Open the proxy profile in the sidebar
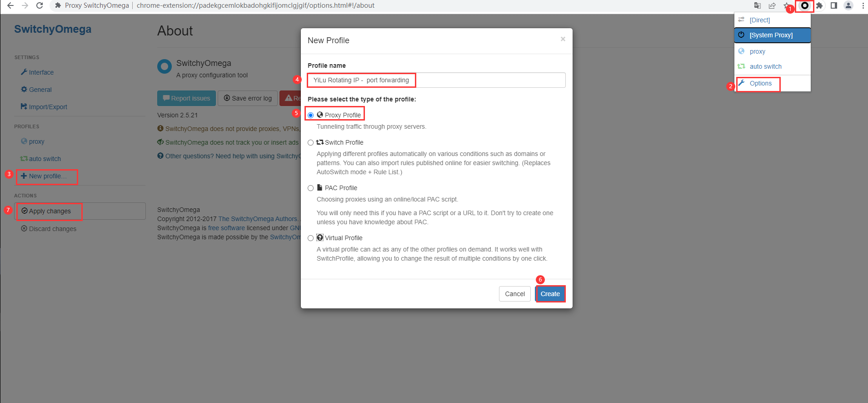 click(x=33, y=141)
